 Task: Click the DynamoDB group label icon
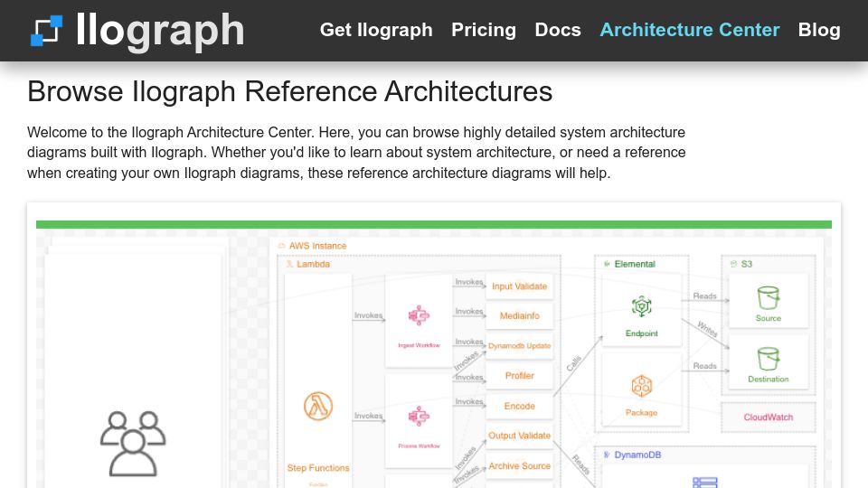607,455
